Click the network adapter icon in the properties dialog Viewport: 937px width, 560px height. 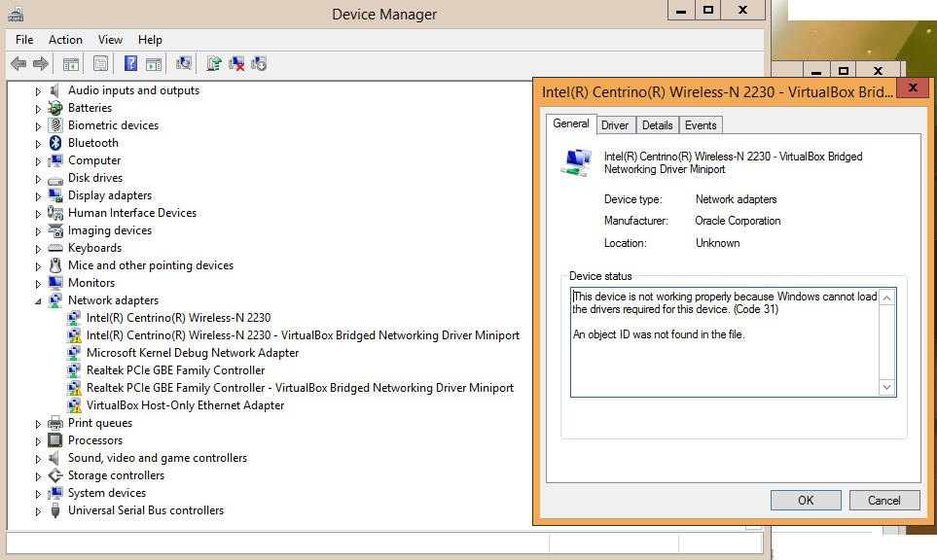click(x=576, y=162)
